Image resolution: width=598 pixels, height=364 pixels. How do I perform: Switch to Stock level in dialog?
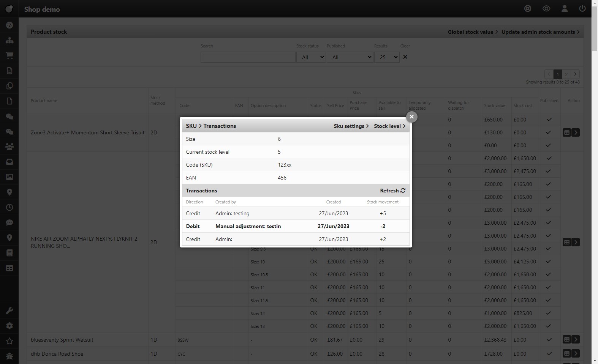coord(389,126)
